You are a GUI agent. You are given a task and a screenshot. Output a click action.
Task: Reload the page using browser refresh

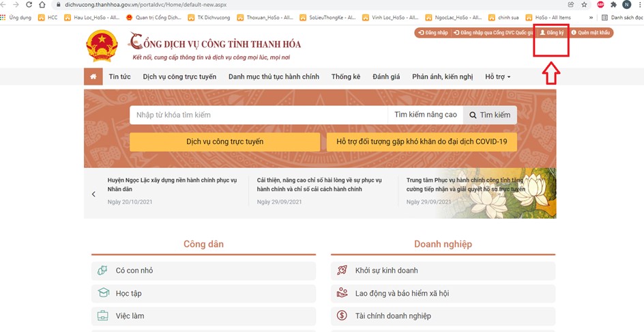tap(29, 5)
